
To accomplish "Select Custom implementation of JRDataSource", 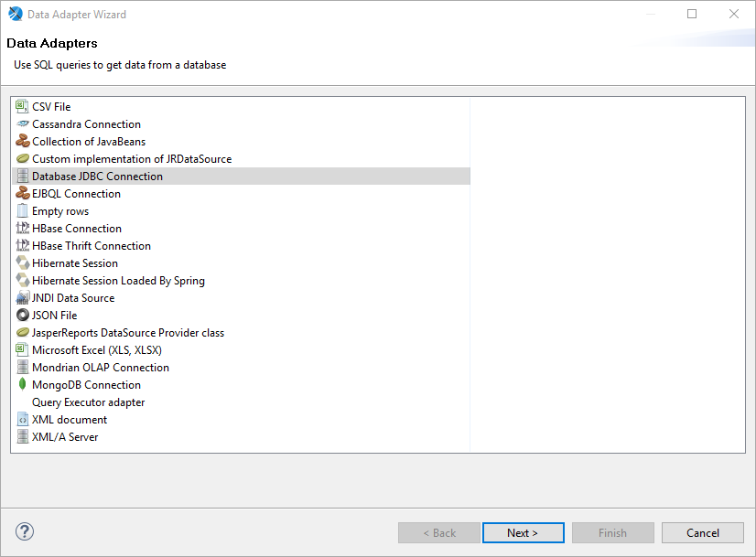I will tap(131, 159).
